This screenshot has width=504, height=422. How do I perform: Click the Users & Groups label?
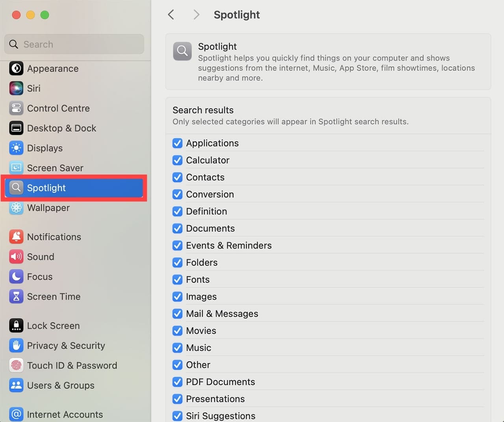61,385
